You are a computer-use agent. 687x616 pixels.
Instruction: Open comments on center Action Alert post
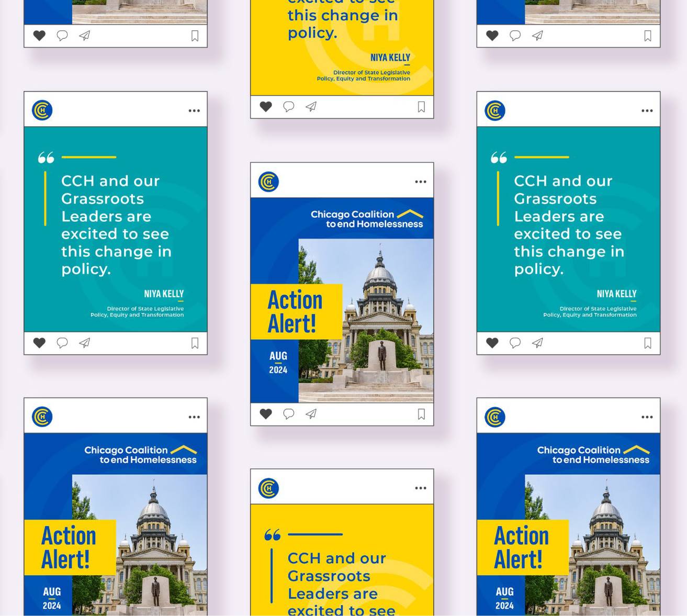(288, 414)
